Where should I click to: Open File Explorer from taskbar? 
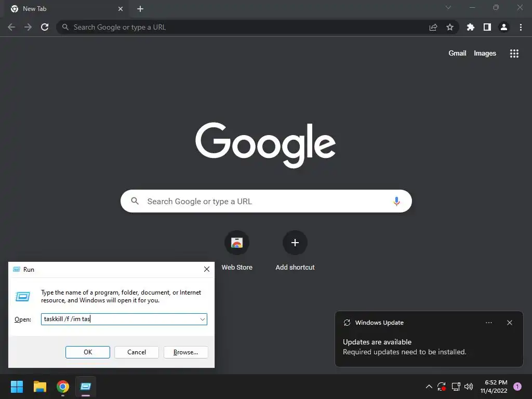pyautogui.click(x=39, y=387)
